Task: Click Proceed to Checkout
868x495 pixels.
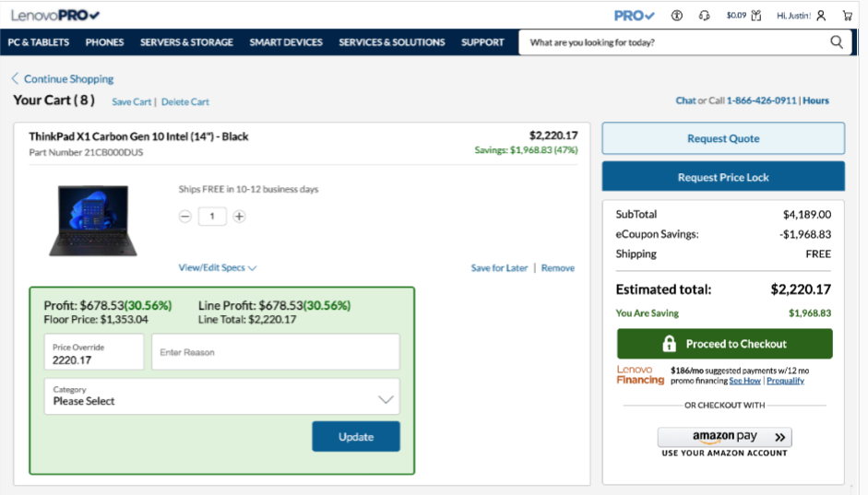Action: 725,344
